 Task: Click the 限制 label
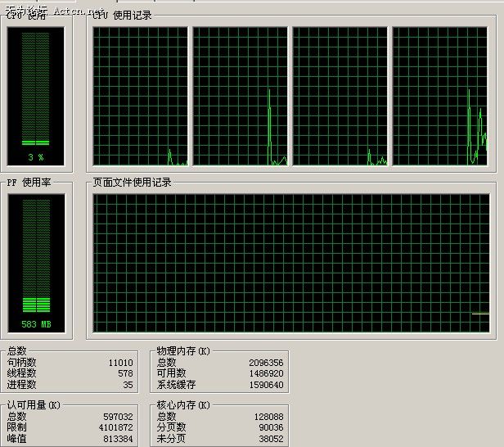pyautogui.click(x=16, y=427)
